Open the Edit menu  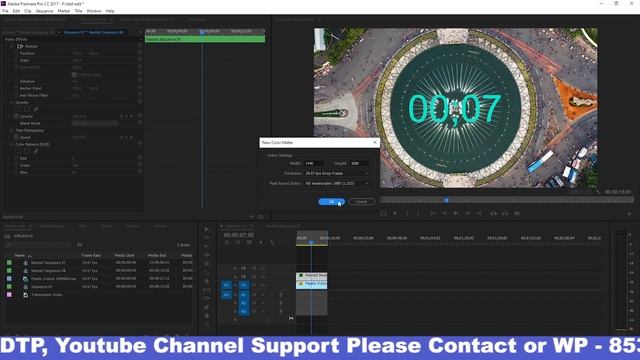pyautogui.click(x=16, y=11)
